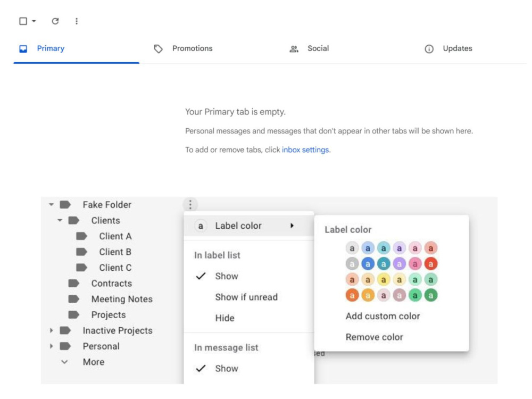This screenshot has height=399, width=532.
Task: Pick the light teal color swatch
Action: pos(384,248)
